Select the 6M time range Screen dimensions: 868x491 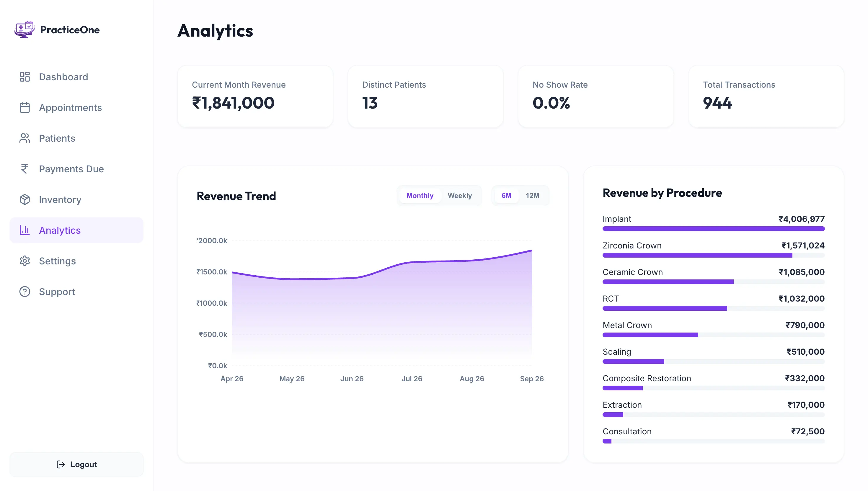click(x=506, y=196)
